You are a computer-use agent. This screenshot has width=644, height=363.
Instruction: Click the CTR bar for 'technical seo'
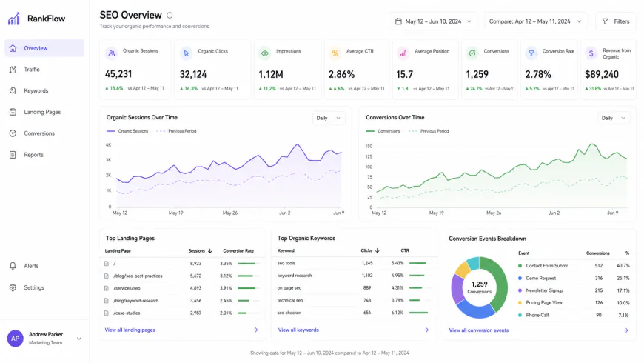point(419,301)
